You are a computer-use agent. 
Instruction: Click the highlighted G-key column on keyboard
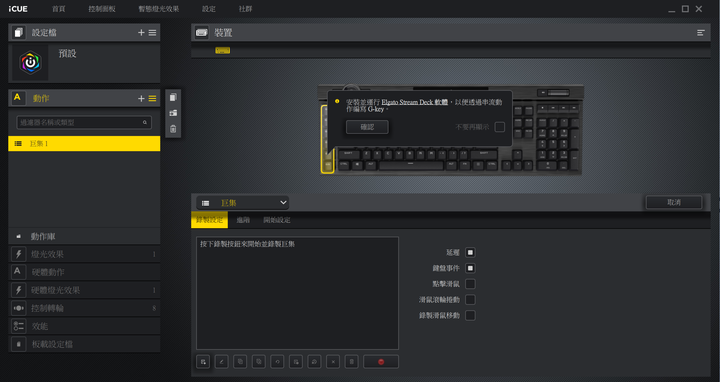(x=327, y=139)
